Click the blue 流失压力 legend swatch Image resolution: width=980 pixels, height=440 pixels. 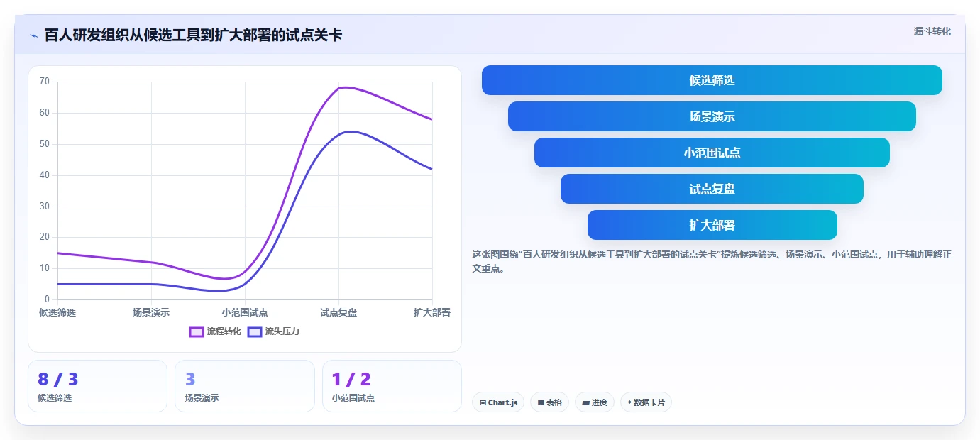[255, 332]
